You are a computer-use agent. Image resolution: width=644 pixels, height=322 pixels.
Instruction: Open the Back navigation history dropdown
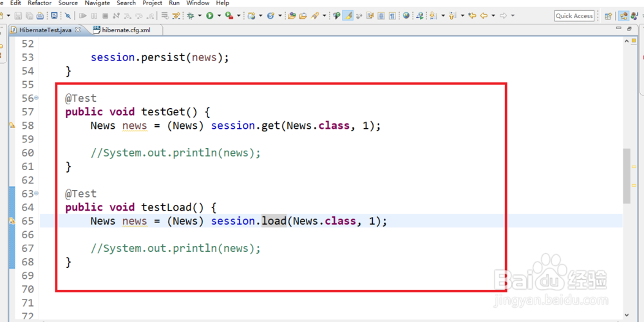click(x=493, y=15)
